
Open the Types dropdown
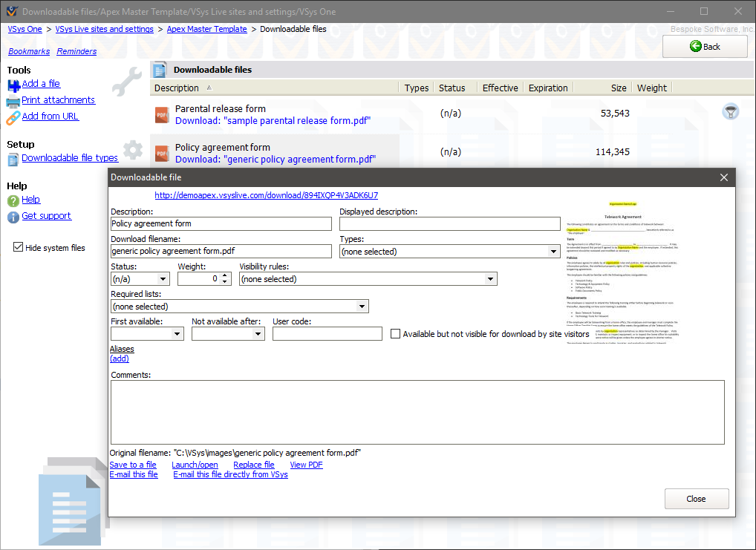(553, 252)
